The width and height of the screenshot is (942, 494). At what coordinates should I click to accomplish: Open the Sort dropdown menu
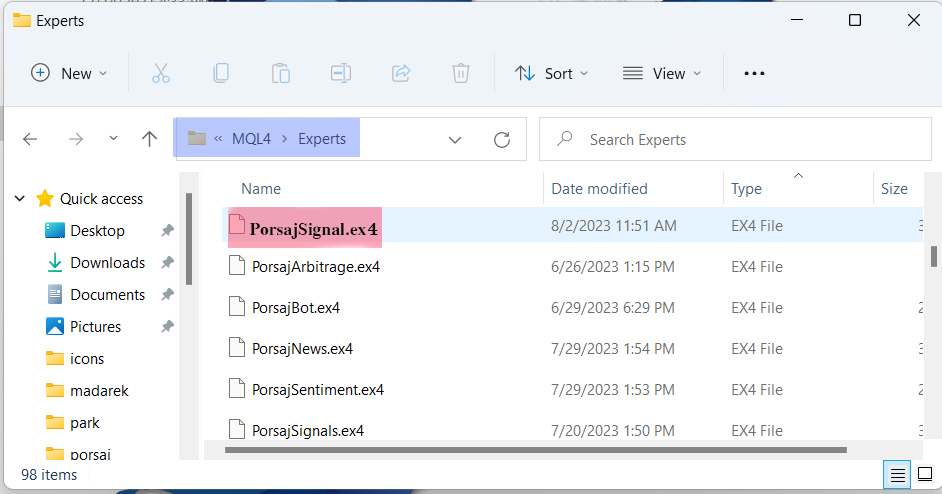click(552, 73)
